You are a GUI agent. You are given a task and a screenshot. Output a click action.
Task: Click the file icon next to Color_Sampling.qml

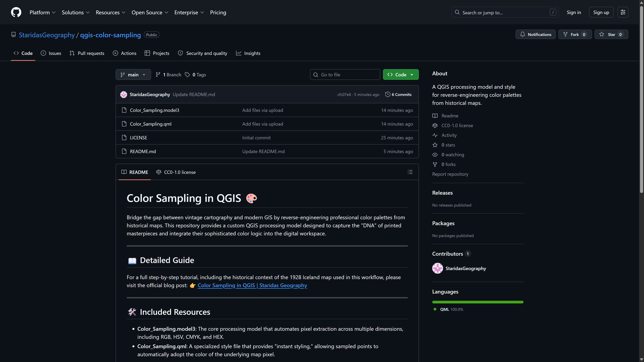point(124,124)
